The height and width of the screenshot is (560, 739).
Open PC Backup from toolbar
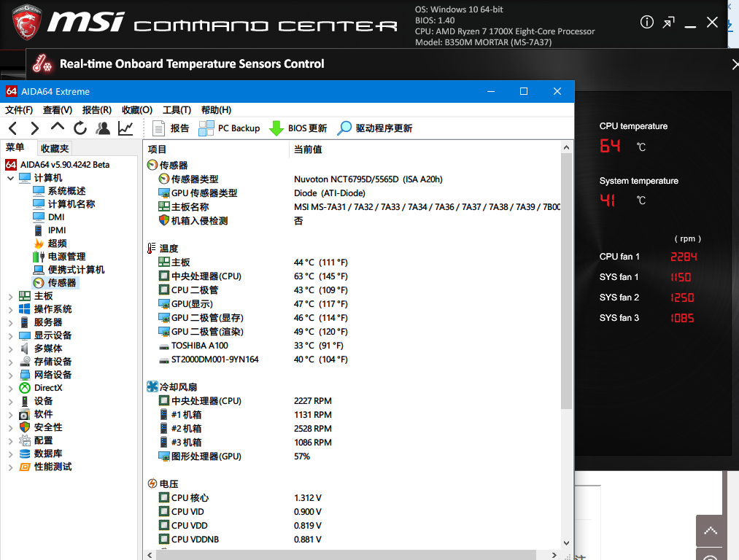click(229, 128)
